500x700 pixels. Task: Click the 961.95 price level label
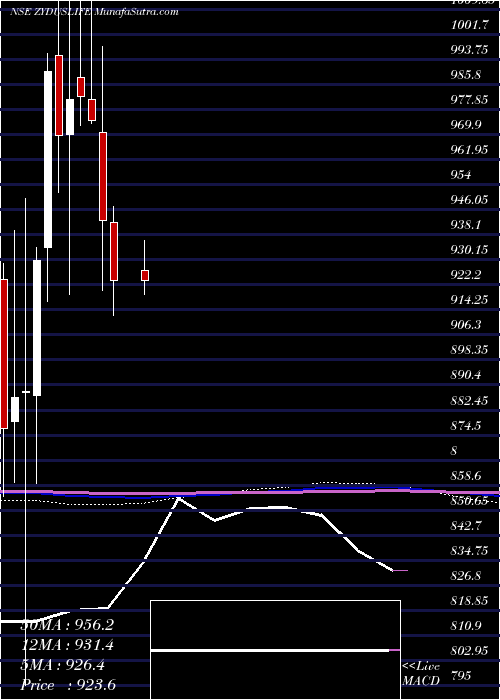469,150
